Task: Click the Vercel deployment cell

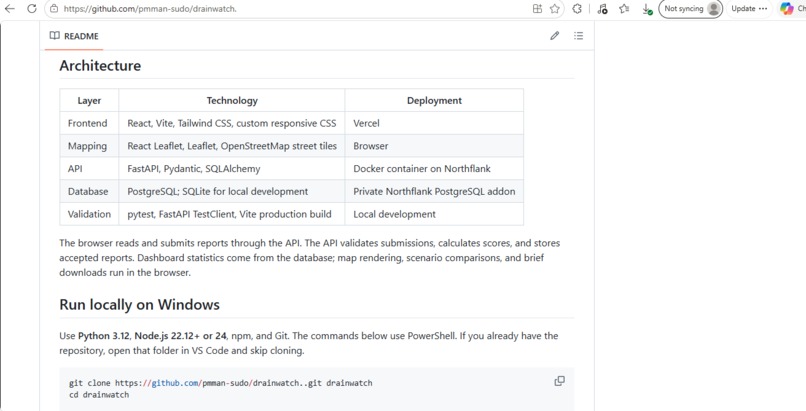Action: click(x=434, y=123)
